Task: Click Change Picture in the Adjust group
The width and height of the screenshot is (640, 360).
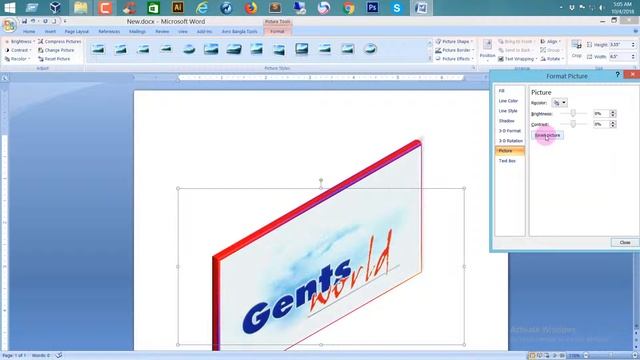Action: 56,50
